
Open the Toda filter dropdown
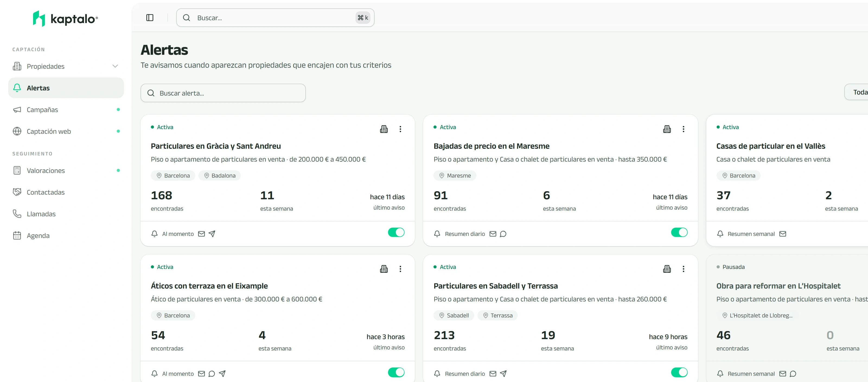[x=856, y=92]
